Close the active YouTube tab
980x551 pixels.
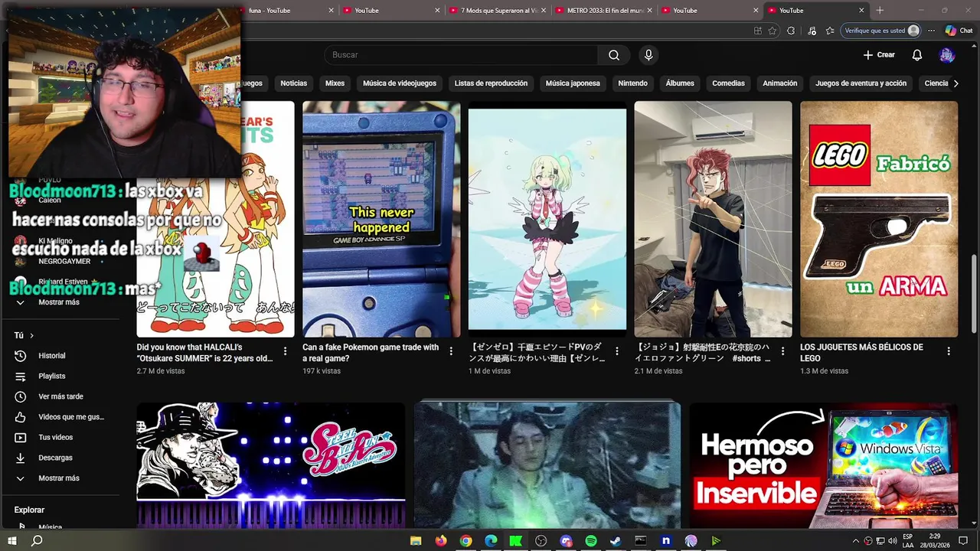point(861,10)
